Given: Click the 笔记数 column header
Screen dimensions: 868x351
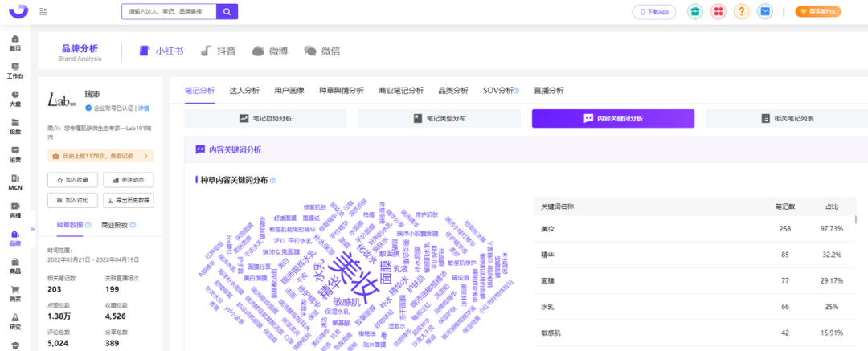Looking at the screenshot, I should (785, 206).
